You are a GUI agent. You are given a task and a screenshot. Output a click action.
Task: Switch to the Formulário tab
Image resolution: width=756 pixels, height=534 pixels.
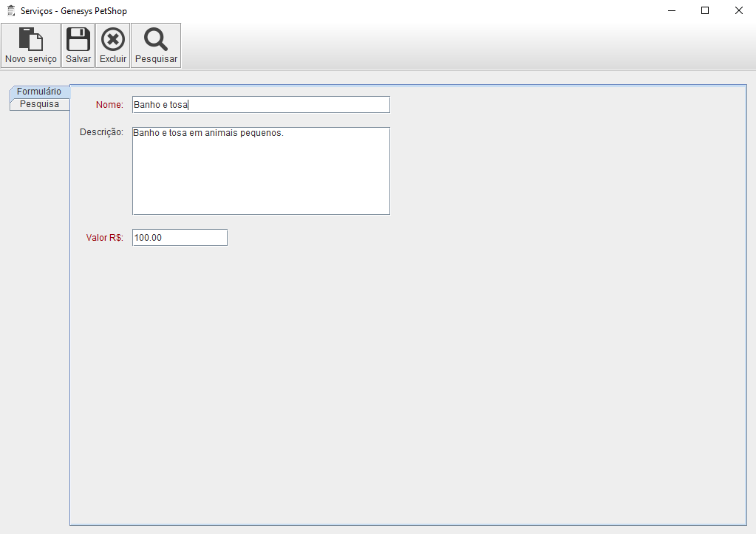coord(39,92)
